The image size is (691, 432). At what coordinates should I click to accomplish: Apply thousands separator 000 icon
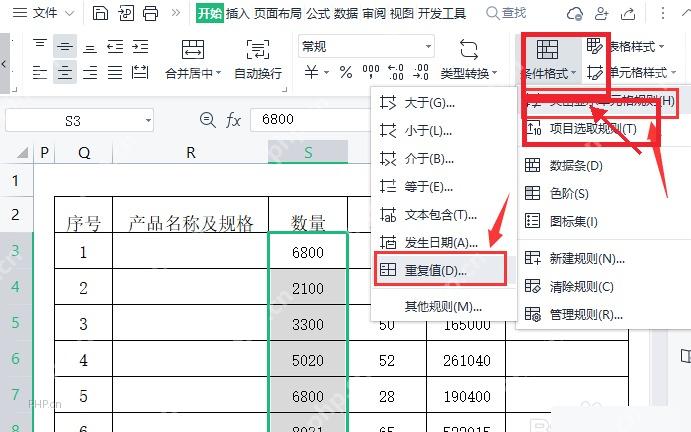coord(371,71)
